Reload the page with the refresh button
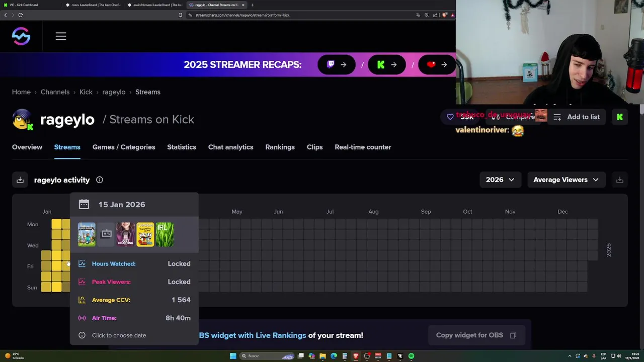Image resolution: width=644 pixels, height=362 pixels. pos(21,15)
